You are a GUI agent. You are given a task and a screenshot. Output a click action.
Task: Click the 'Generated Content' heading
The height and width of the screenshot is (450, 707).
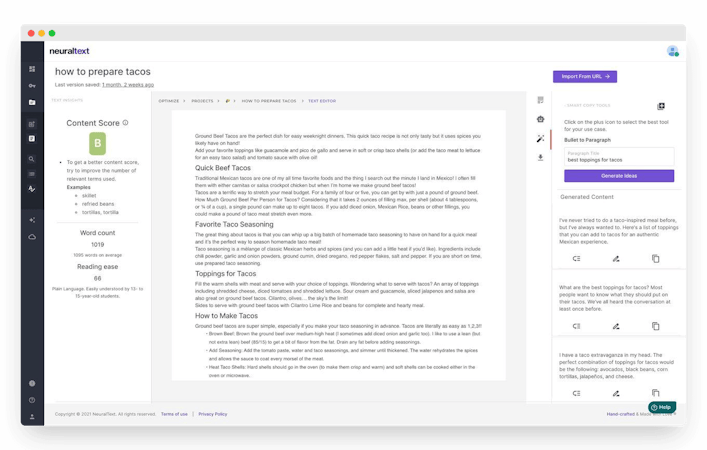click(587, 197)
